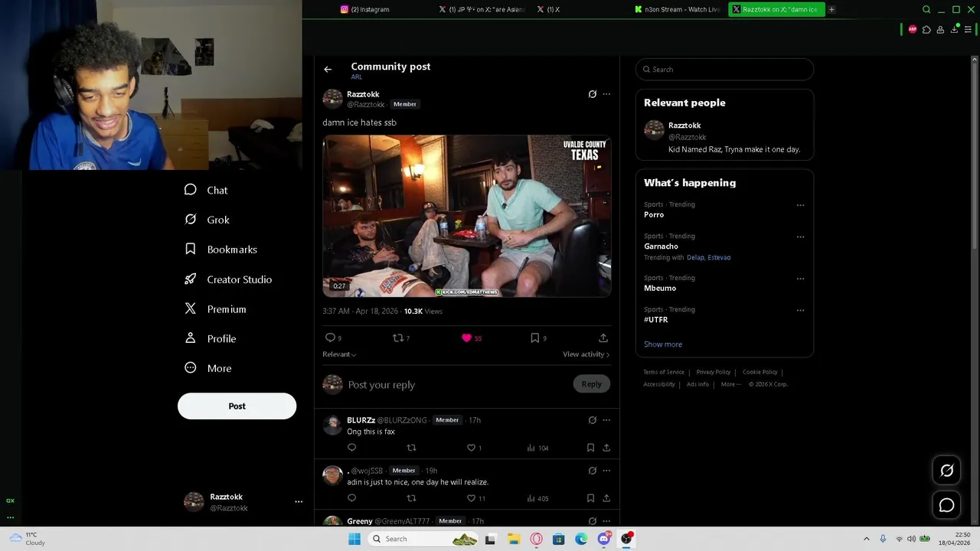Screen dimensions: 980x551
Task: Switch to the n3on Stream tab
Action: pyautogui.click(x=678, y=9)
